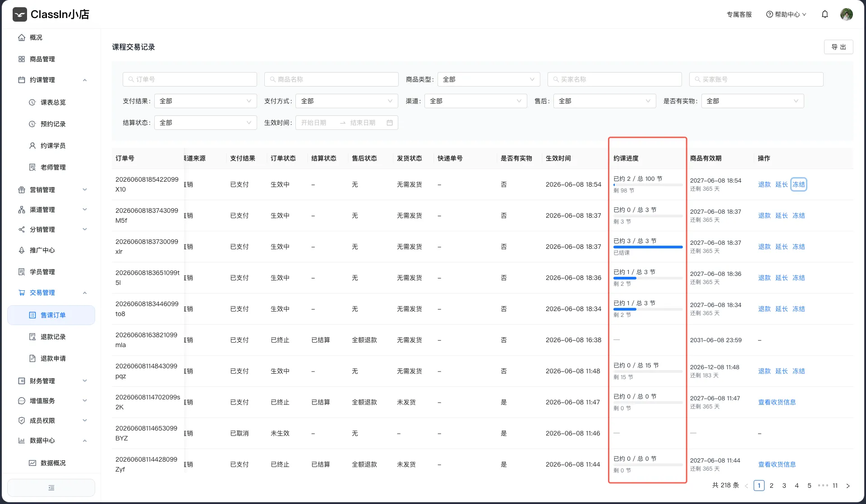Open the 支付方式 dropdown
This screenshot has width=866, height=504.
click(x=347, y=101)
